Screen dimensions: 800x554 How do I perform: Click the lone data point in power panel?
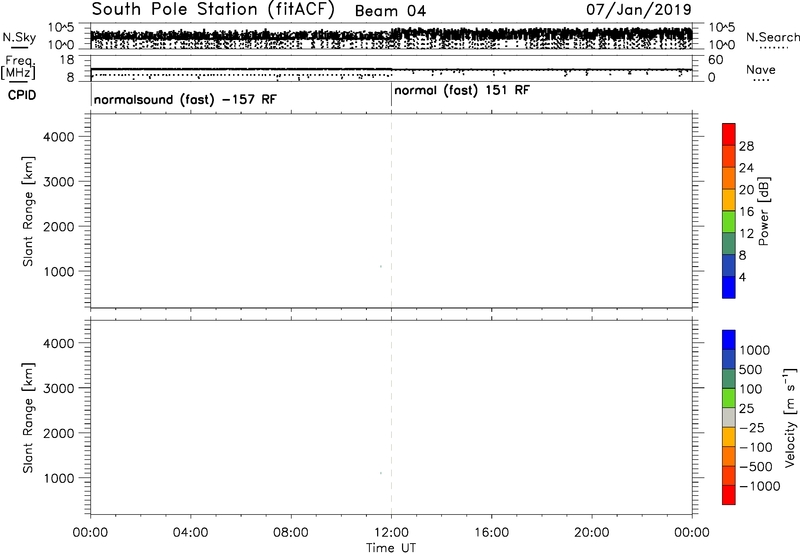click(381, 266)
